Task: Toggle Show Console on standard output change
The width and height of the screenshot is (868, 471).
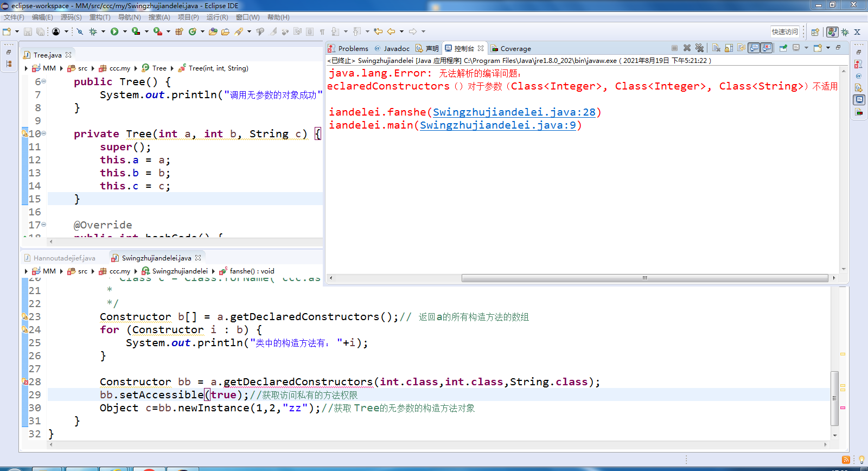Action: tap(754, 48)
